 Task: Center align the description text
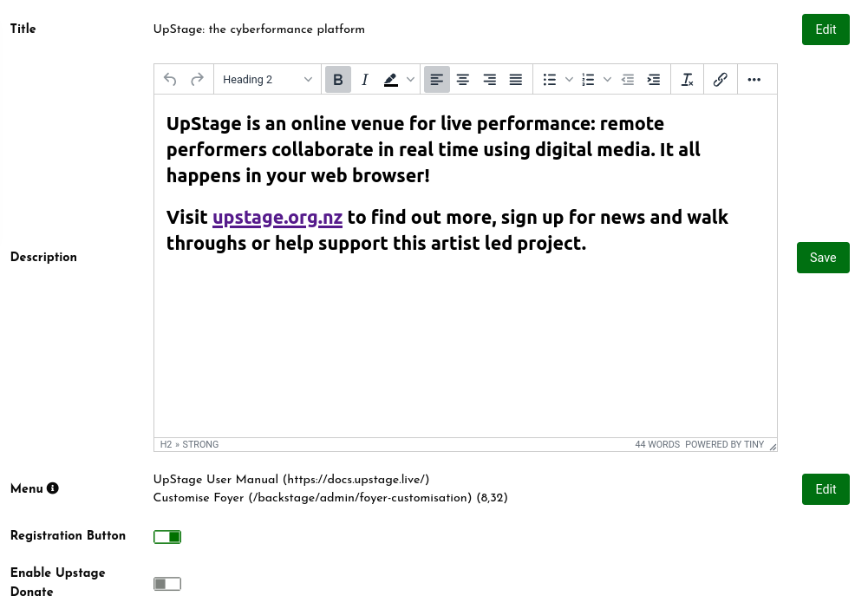click(x=463, y=80)
